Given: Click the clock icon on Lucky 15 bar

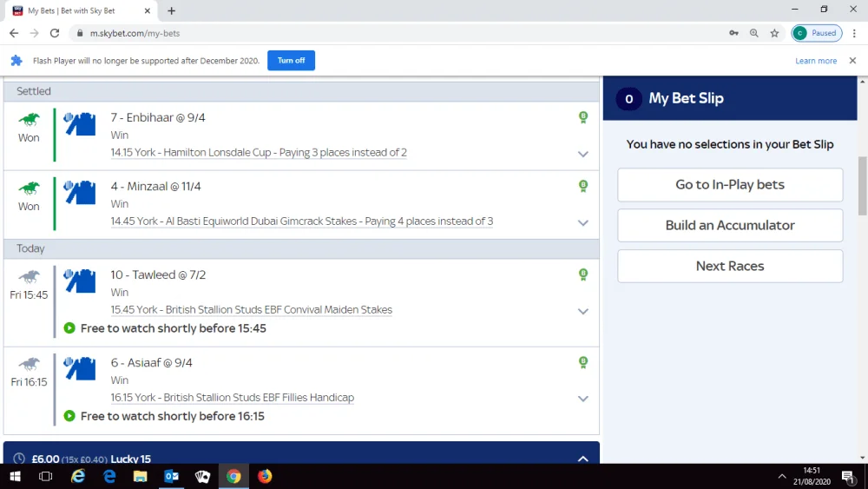Looking at the screenshot, I should pyautogui.click(x=19, y=459).
